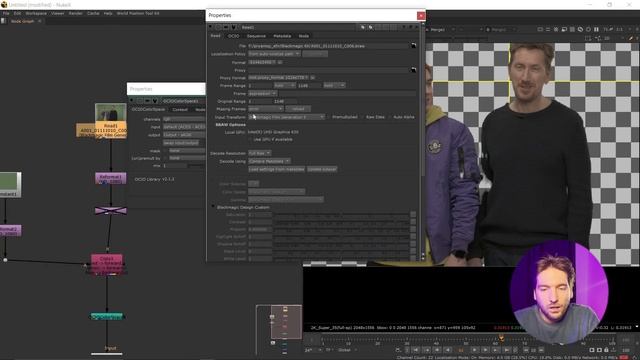Click the swap input/output button
640x360 pixels.
click(x=181, y=143)
